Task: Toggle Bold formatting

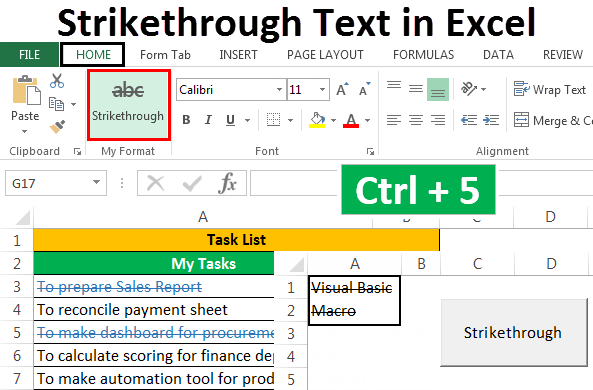Action: click(186, 120)
